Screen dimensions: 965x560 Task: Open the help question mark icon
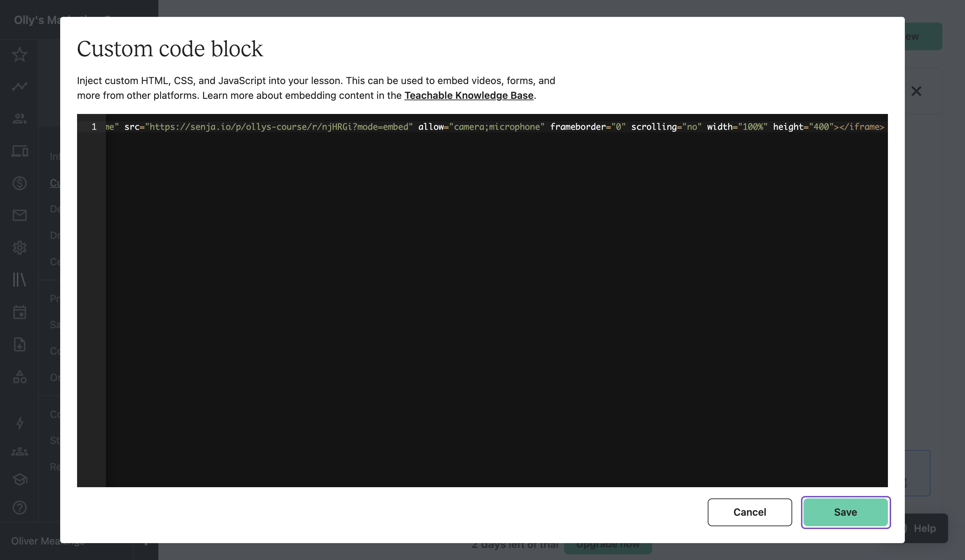pyautogui.click(x=19, y=508)
